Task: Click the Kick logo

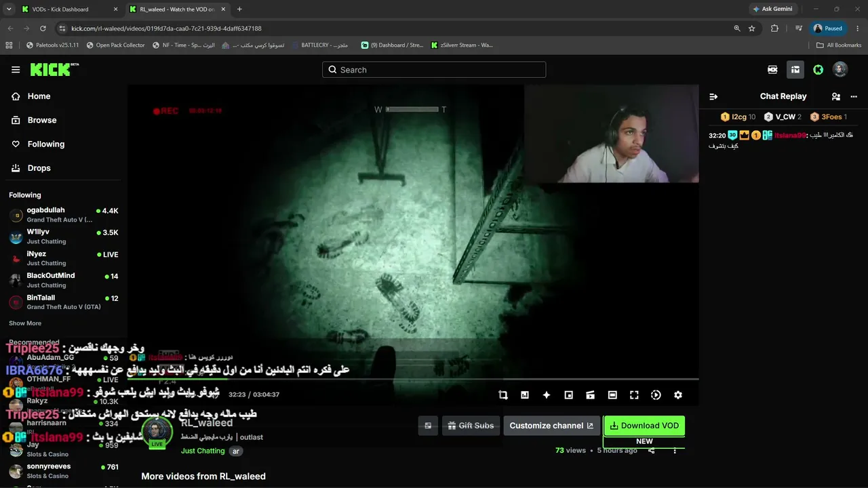Action: 54,69
